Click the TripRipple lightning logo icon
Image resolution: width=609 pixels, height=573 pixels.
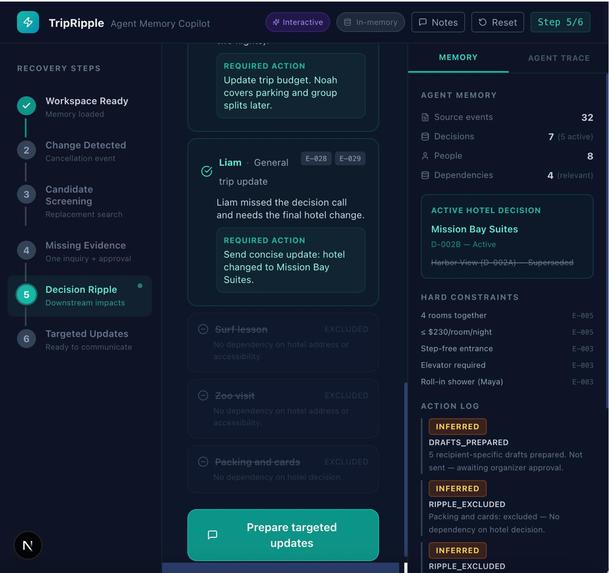pos(28,22)
